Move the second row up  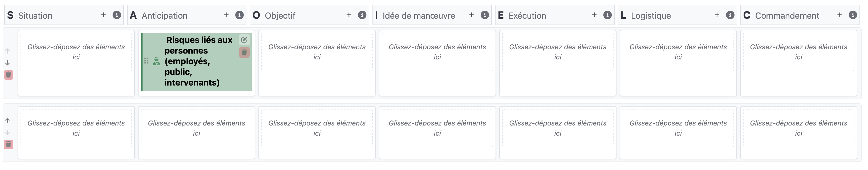click(7, 121)
